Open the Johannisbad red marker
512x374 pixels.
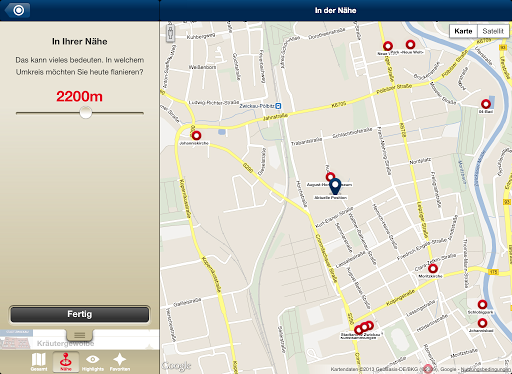point(482,323)
